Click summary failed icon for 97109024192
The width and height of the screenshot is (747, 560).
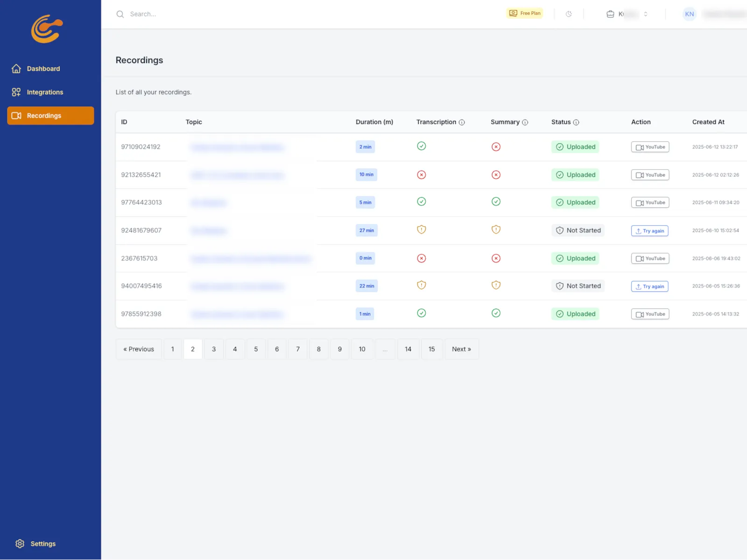(x=496, y=147)
